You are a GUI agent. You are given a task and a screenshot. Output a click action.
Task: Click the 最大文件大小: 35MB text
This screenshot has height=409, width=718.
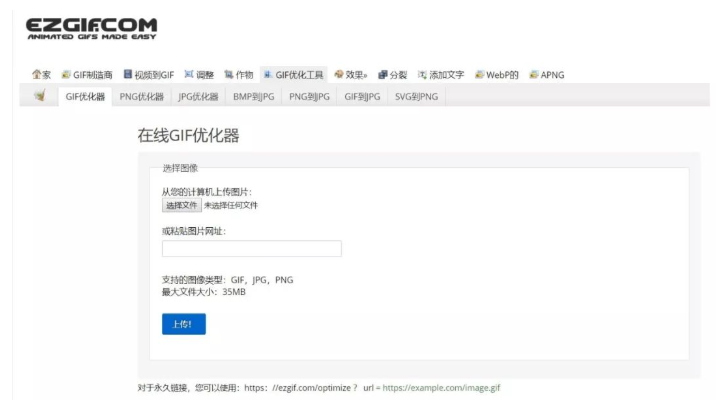click(204, 292)
